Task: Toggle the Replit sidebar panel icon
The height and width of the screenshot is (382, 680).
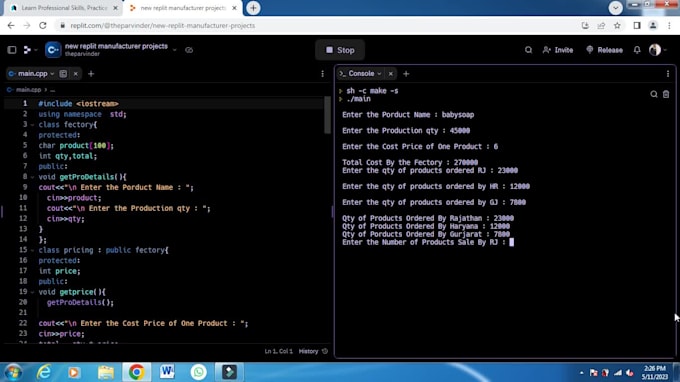Action: coord(12,50)
